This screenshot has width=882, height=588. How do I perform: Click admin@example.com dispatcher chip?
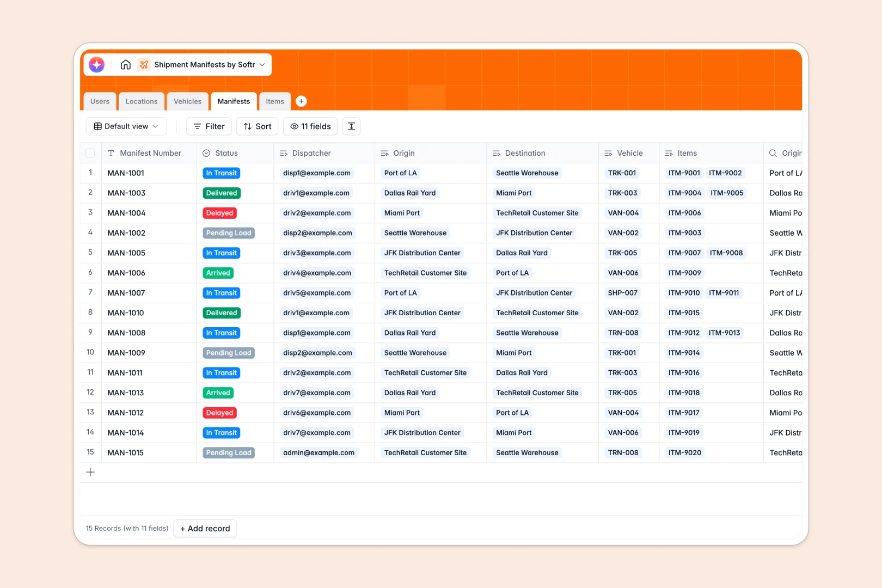point(318,453)
